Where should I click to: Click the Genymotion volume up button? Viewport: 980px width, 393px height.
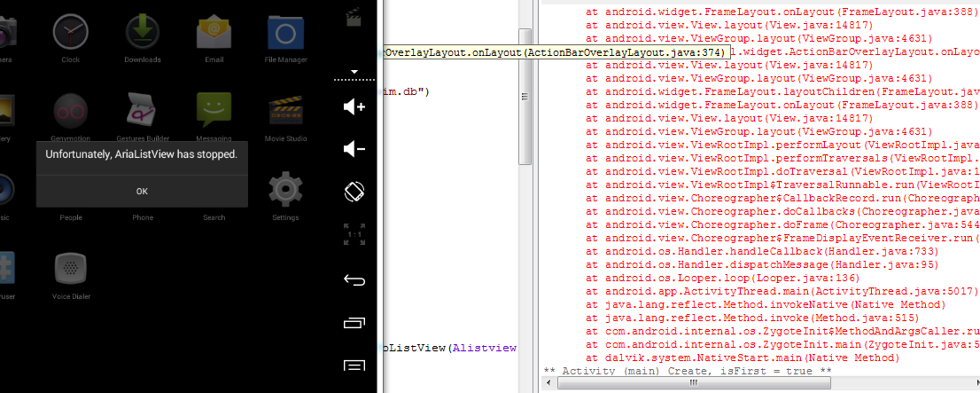click(354, 107)
